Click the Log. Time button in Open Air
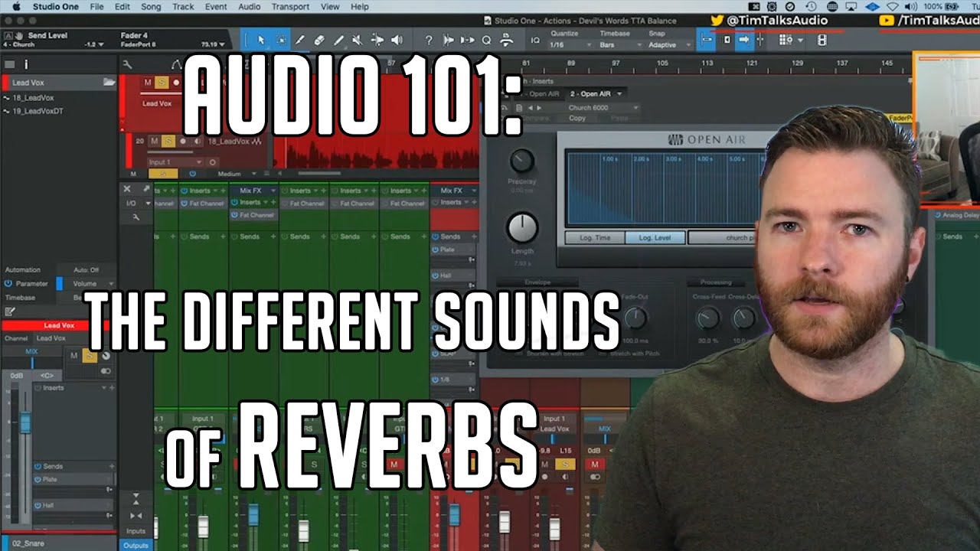Viewport: 980px width, 551px height. coord(595,238)
